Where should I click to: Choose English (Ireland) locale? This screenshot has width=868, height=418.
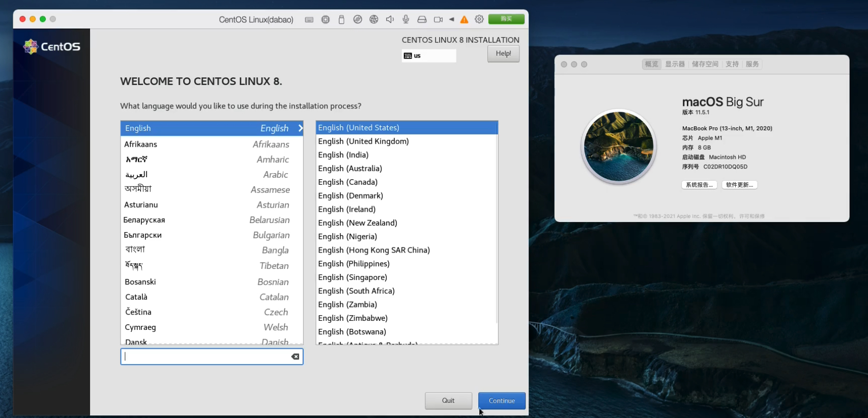[406, 209]
